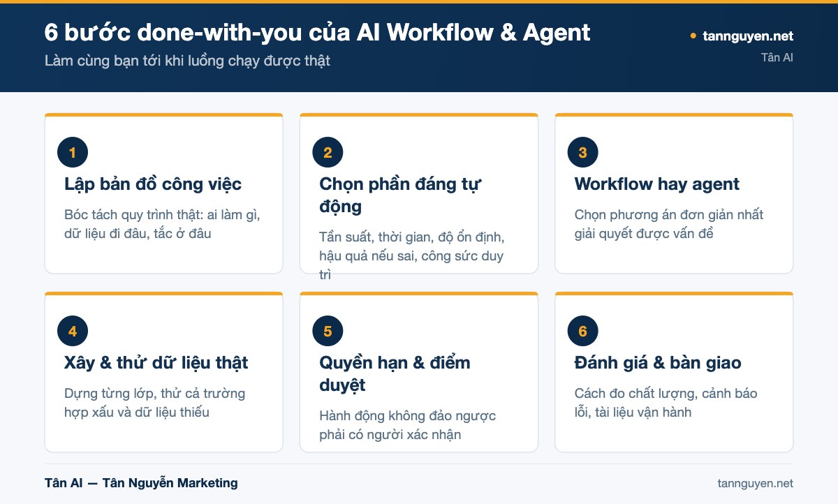838x504 pixels.
Task: Click the step 2 number badge
Action: click(x=328, y=153)
